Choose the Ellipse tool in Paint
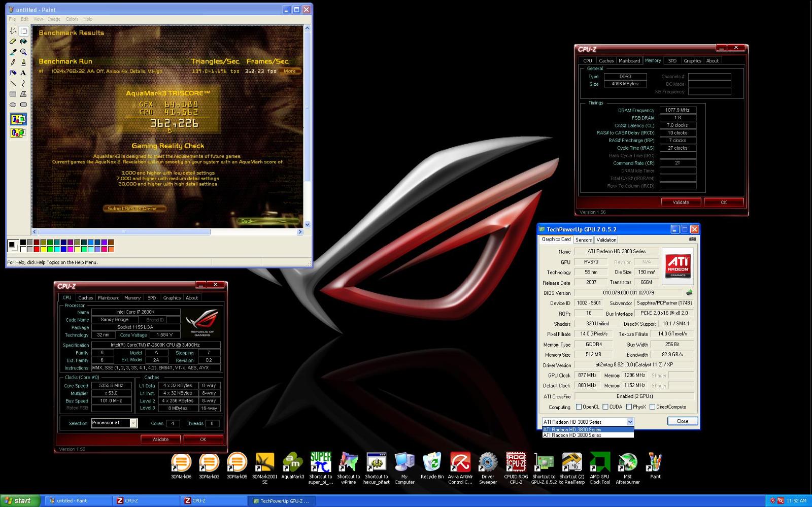 13,105
